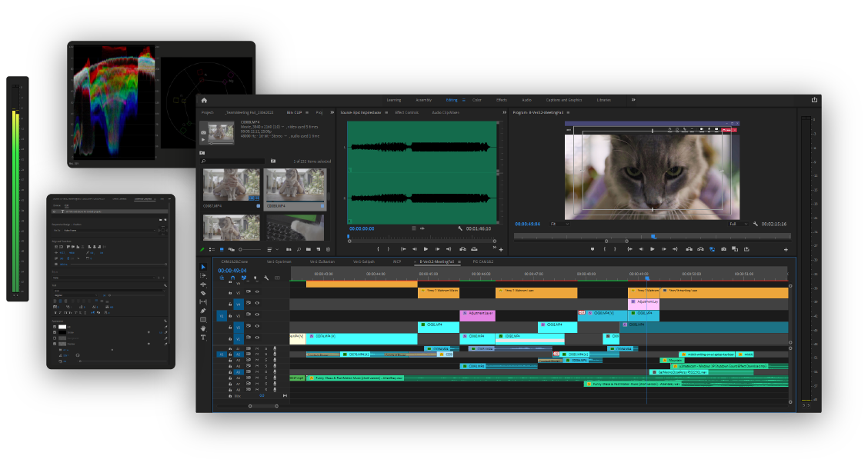Click Program monitor blue playhead marker

pos(653,237)
